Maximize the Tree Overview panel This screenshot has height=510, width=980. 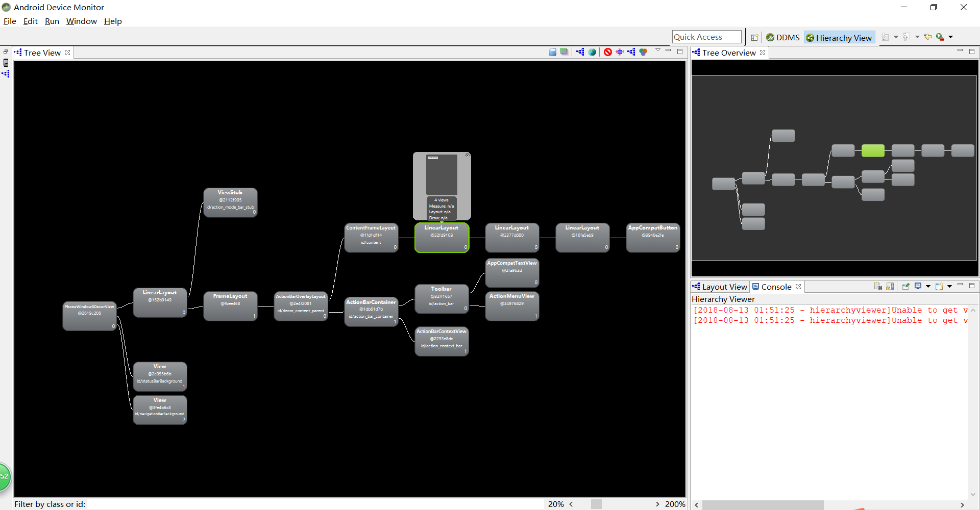point(972,52)
